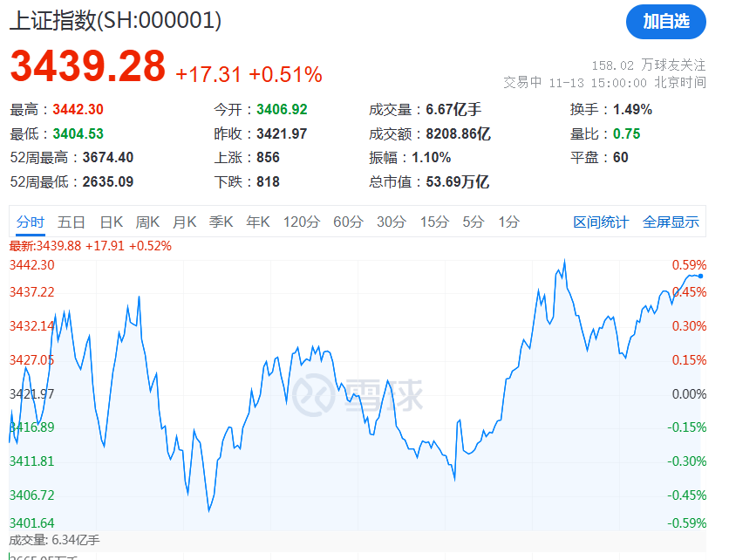Click the intraday price chart peak
729x560 pixels.
pyautogui.click(x=566, y=260)
